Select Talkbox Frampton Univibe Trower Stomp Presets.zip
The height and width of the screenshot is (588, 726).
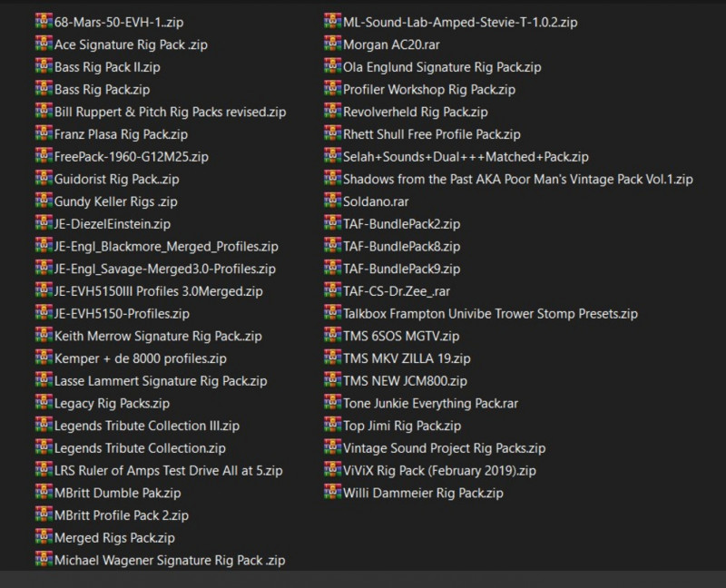tap(490, 314)
